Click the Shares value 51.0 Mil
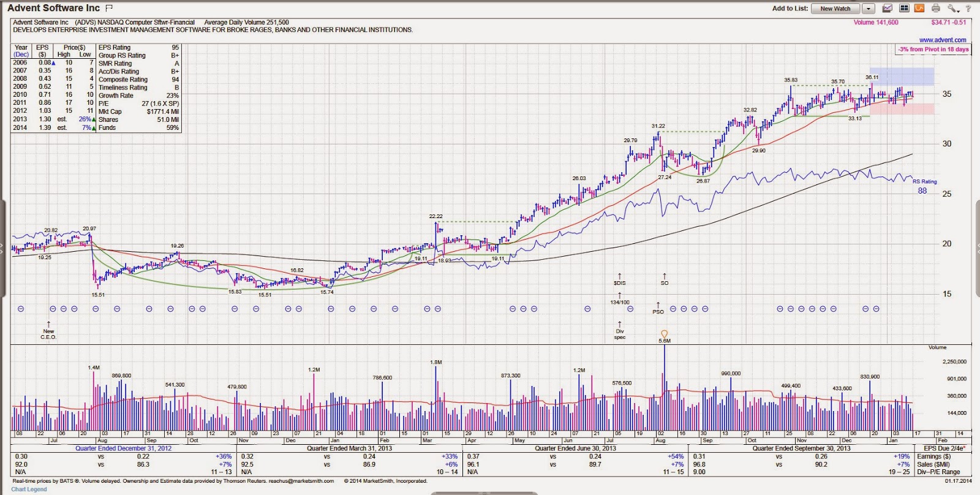The image size is (980, 495). [x=168, y=119]
